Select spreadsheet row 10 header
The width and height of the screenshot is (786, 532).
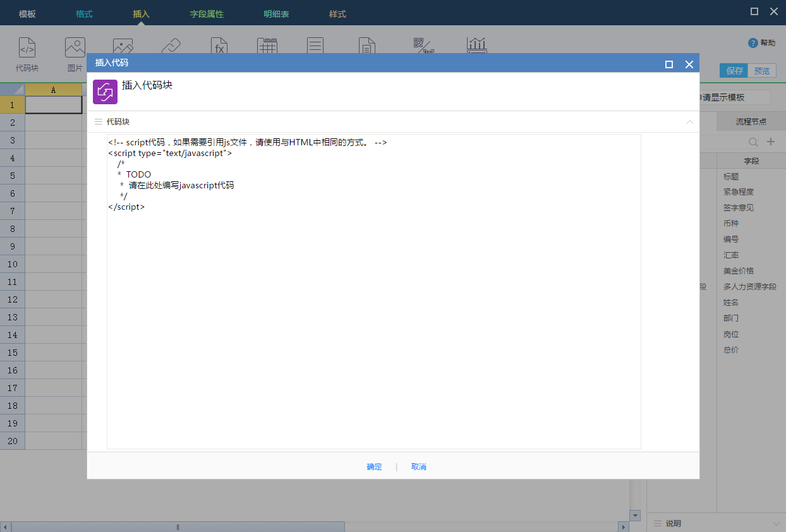(x=13, y=264)
